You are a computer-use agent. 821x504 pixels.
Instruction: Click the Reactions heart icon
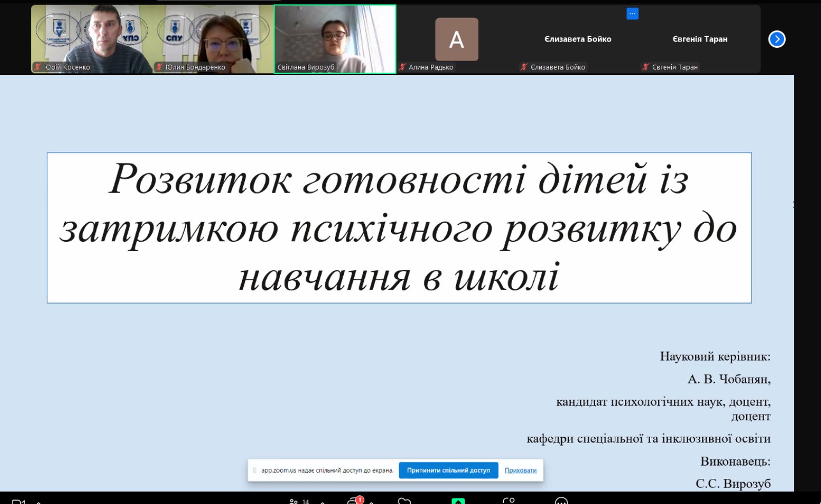pyautogui.click(x=404, y=501)
